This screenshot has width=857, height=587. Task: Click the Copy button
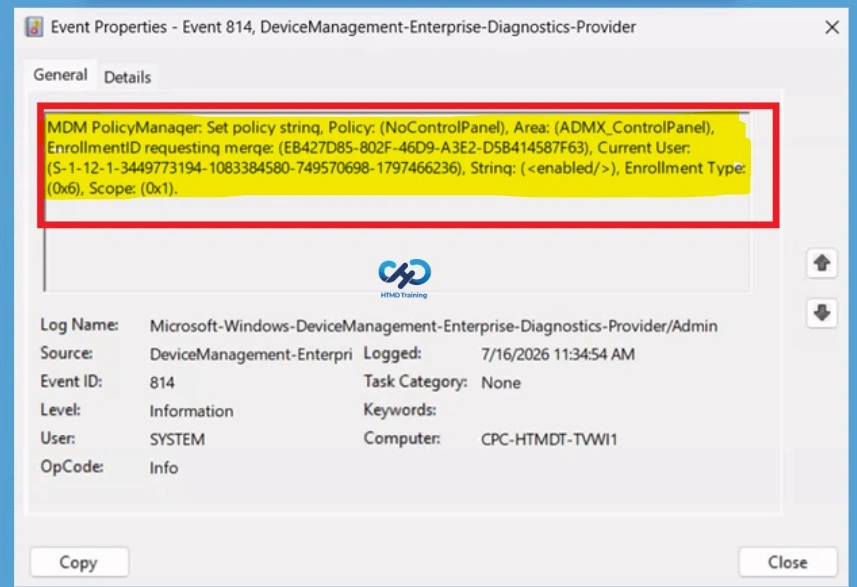(79, 562)
